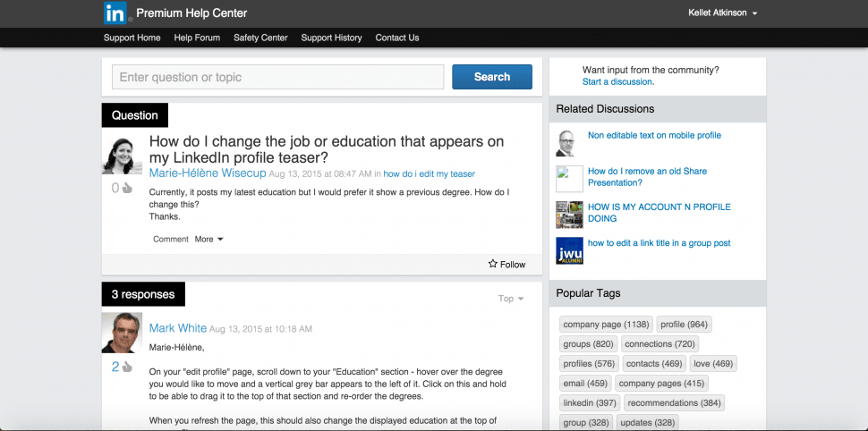
Task: Click the Comment link under question
Action: click(x=170, y=240)
